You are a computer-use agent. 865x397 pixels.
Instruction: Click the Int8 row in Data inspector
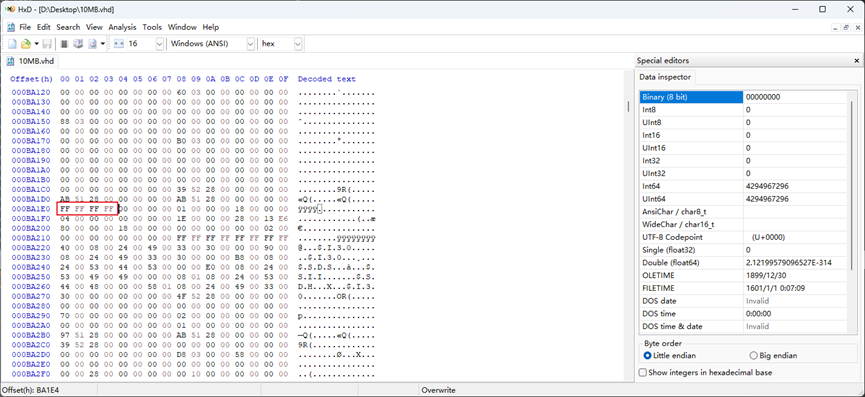pyautogui.click(x=743, y=109)
